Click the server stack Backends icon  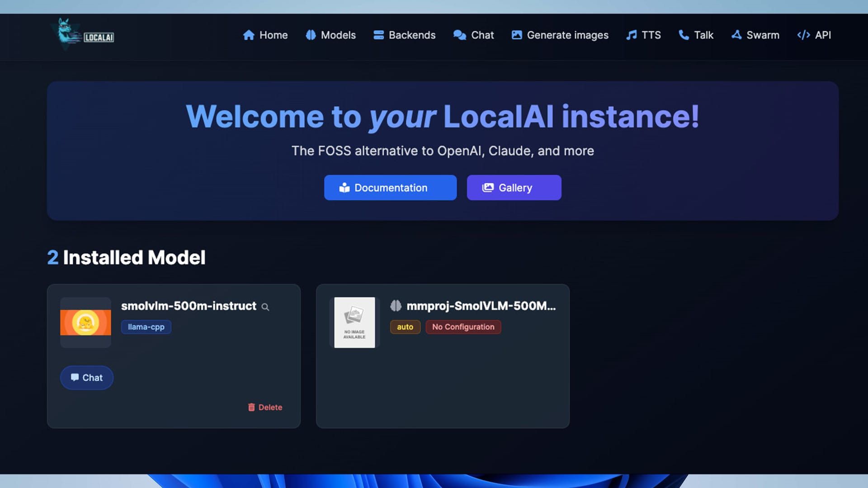pos(378,35)
